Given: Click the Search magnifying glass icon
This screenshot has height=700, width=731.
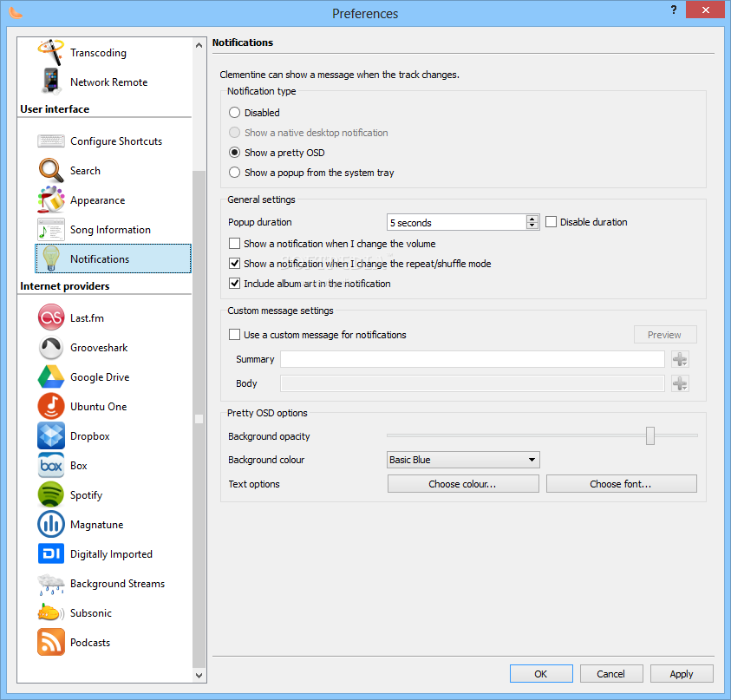Looking at the screenshot, I should [51, 170].
